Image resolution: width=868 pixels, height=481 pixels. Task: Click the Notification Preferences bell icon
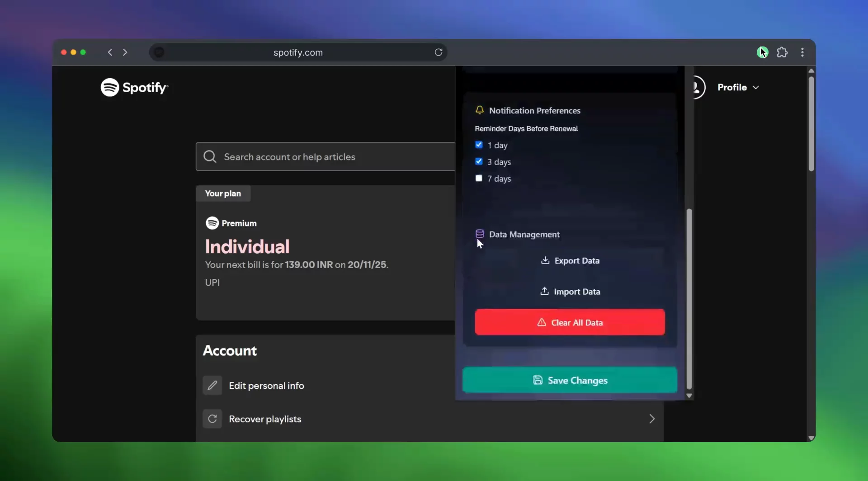coord(479,109)
